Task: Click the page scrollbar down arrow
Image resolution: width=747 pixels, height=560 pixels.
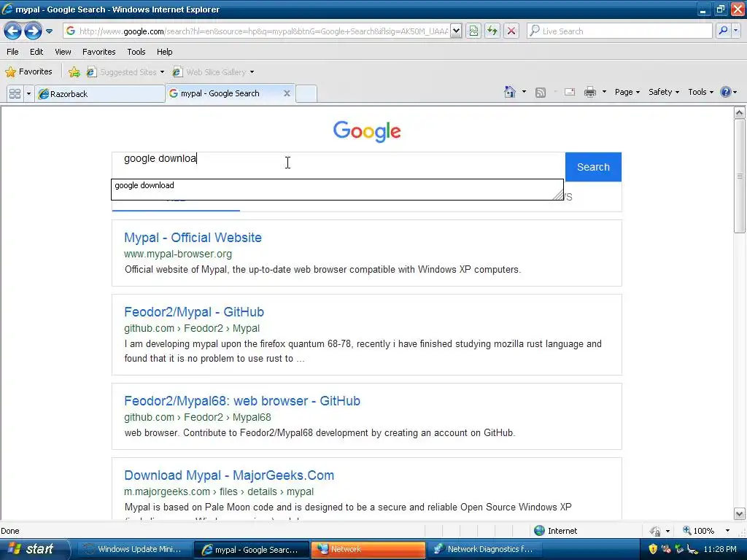Action: pos(740,514)
